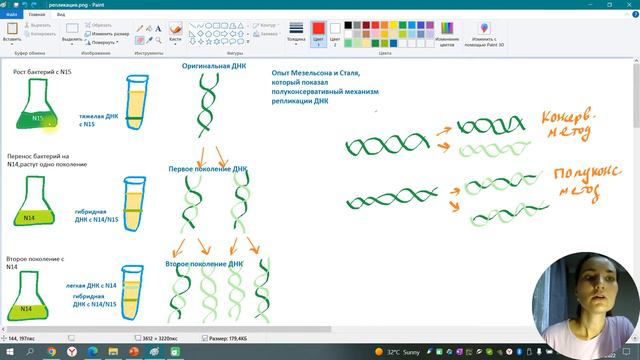
Task: Pick the yellow color swatch
Action: (x=393, y=25)
